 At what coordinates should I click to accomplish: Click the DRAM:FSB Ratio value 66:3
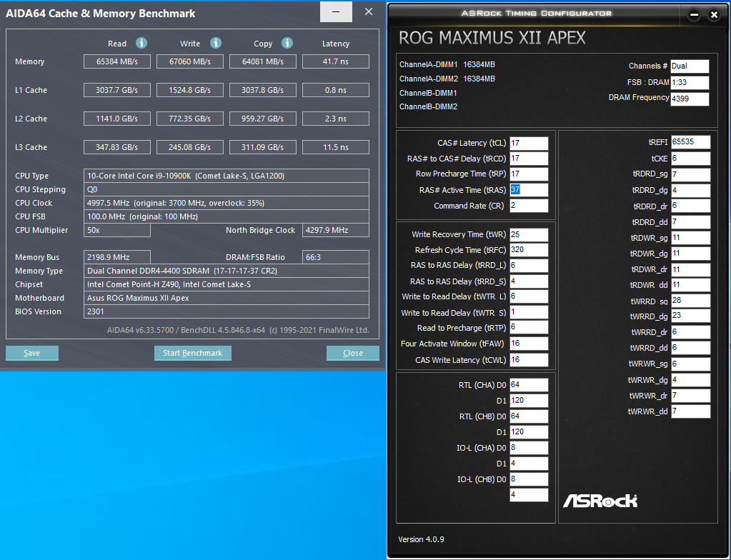[x=336, y=257]
